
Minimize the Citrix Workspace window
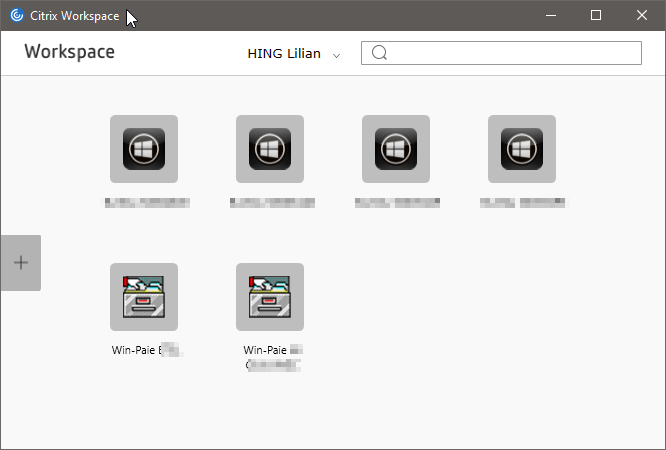pyautogui.click(x=550, y=15)
